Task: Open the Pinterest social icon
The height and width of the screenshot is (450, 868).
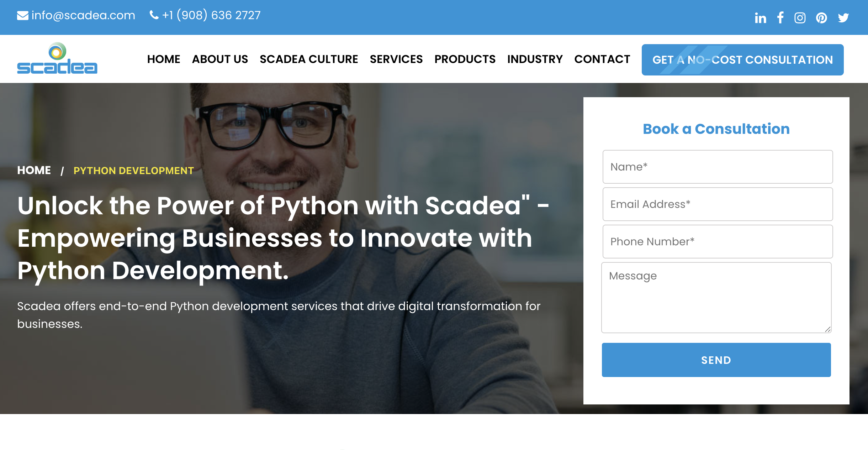Action: coord(821,18)
